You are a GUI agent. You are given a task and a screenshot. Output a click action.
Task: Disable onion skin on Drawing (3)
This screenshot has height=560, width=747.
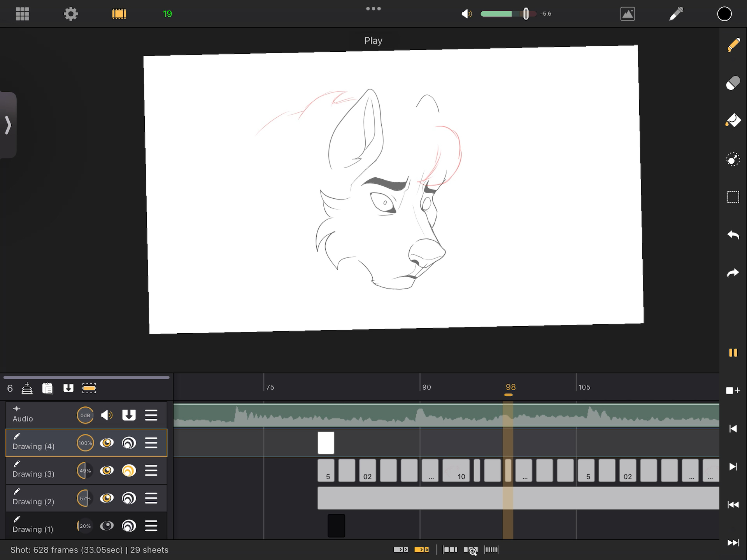129,471
